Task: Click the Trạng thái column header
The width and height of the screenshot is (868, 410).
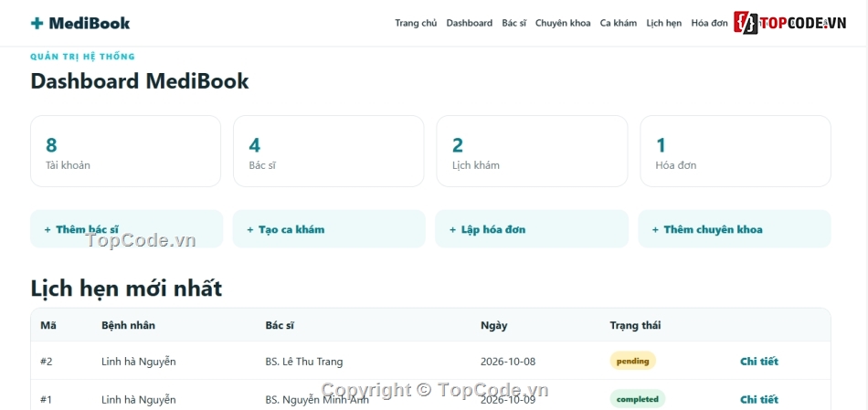Action: pyautogui.click(x=635, y=325)
